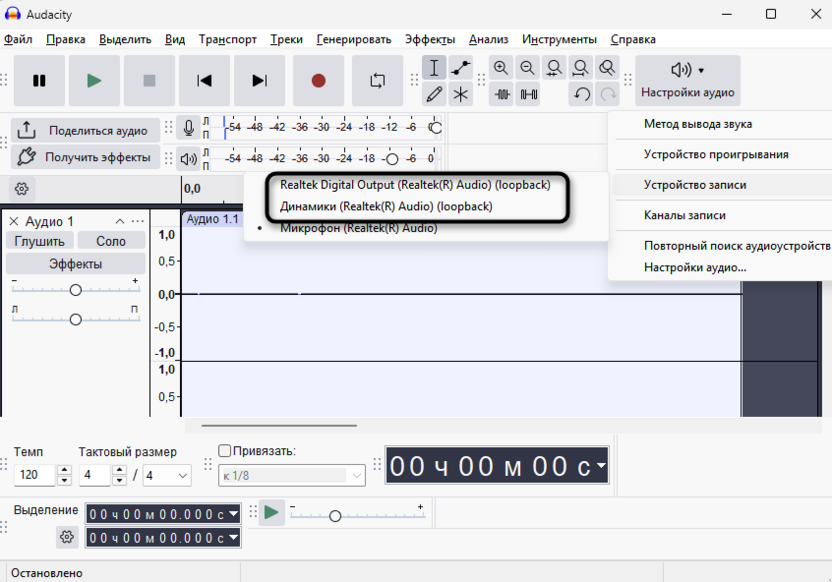Click the red Record button

tap(319, 81)
